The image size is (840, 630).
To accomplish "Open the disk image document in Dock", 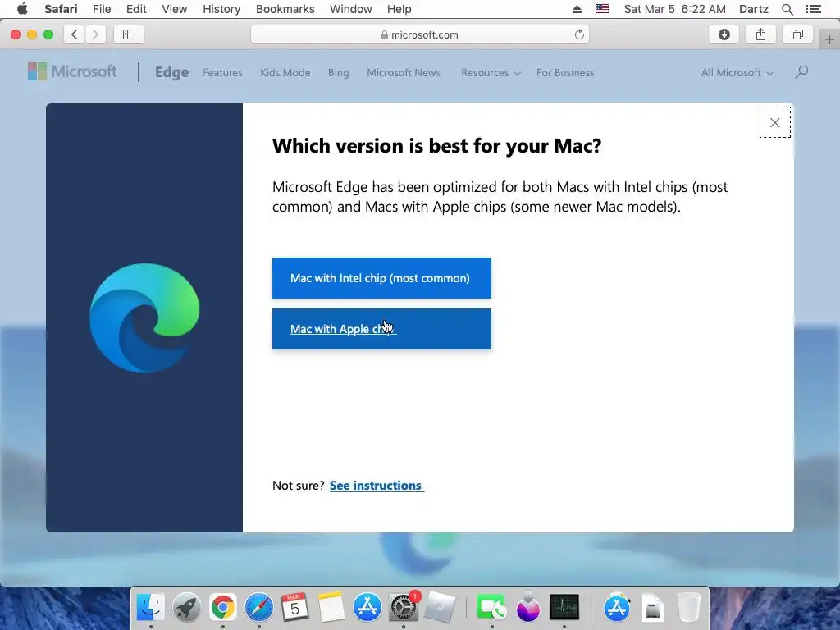I will point(653,607).
